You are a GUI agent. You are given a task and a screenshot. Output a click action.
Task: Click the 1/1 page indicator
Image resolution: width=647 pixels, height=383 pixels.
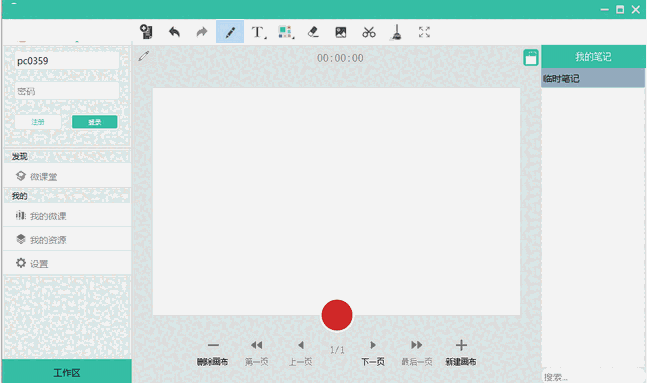tap(337, 350)
